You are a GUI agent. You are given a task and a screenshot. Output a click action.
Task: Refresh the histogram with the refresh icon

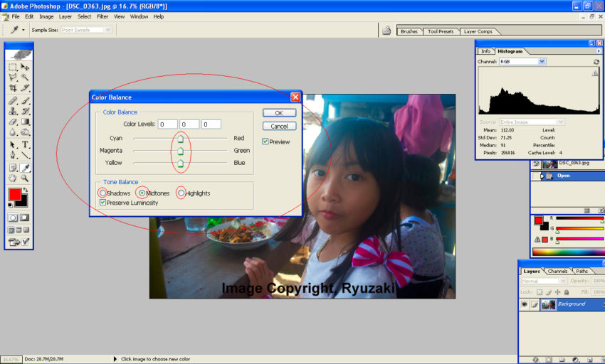coord(596,62)
